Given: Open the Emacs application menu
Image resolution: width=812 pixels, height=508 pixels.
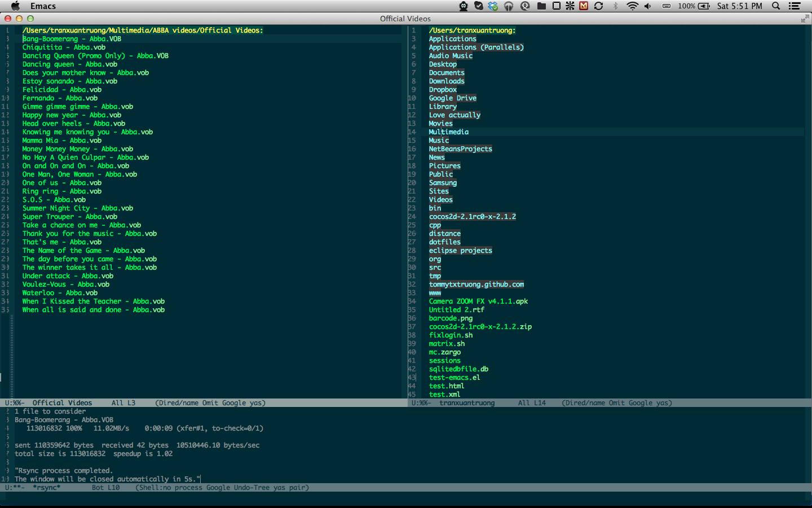Looking at the screenshot, I should tap(43, 6).
